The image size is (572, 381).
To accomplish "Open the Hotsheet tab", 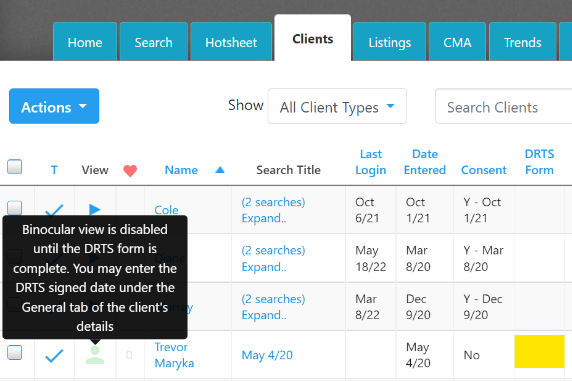I will tap(231, 42).
